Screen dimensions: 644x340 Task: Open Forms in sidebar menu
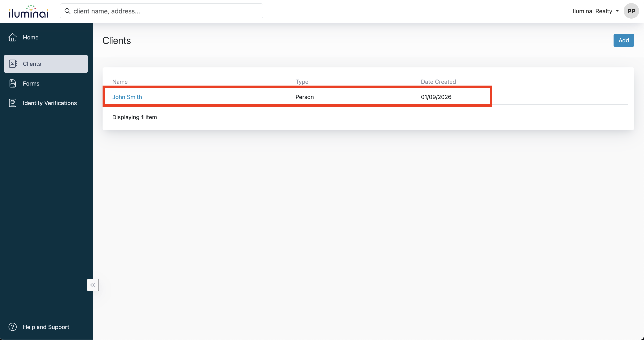coord(31,83)
